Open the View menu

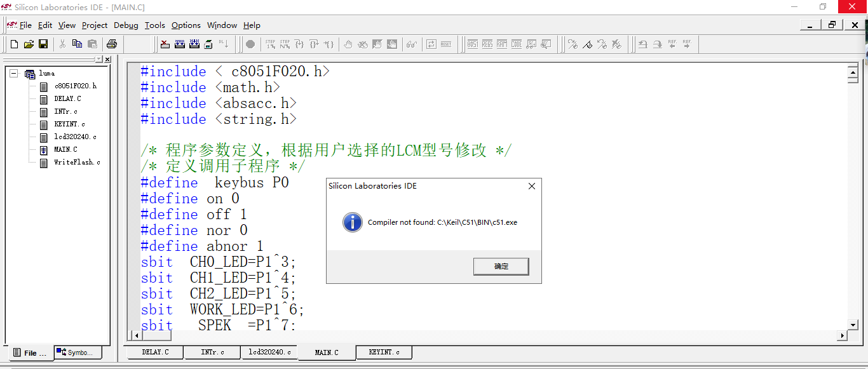point(67,25)
